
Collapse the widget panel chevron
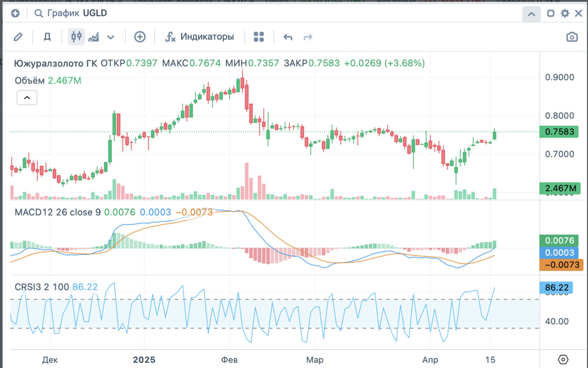coord(531,14)
